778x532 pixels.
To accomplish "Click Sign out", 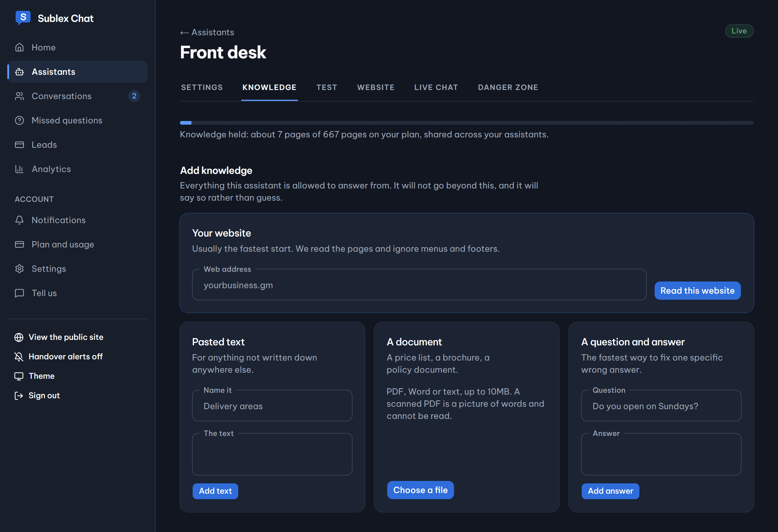I will 37,396.
